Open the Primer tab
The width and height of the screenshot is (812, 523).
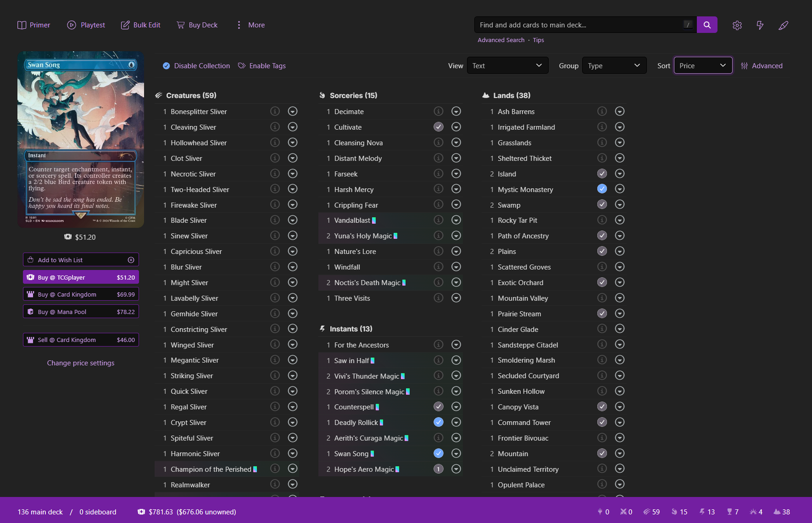(33, 25)
